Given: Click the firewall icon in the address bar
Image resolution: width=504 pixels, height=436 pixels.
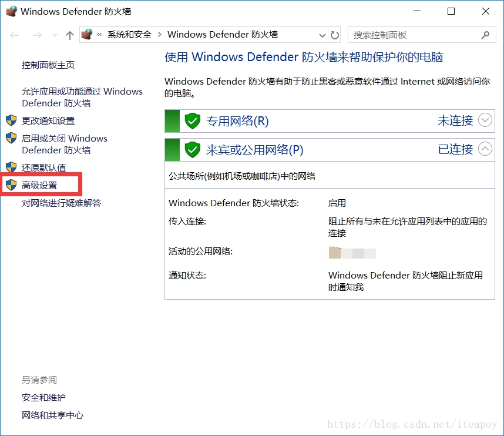Looking at the screenshot, I should (x=87, y=35).
